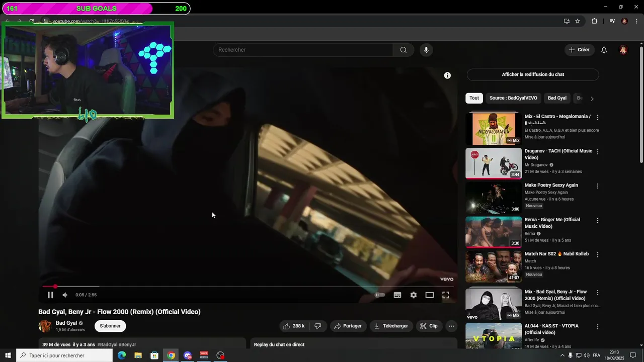Bookmark the page with the star icon
The width and height of the screenshot is (644, 362).
tap(578, 21)
